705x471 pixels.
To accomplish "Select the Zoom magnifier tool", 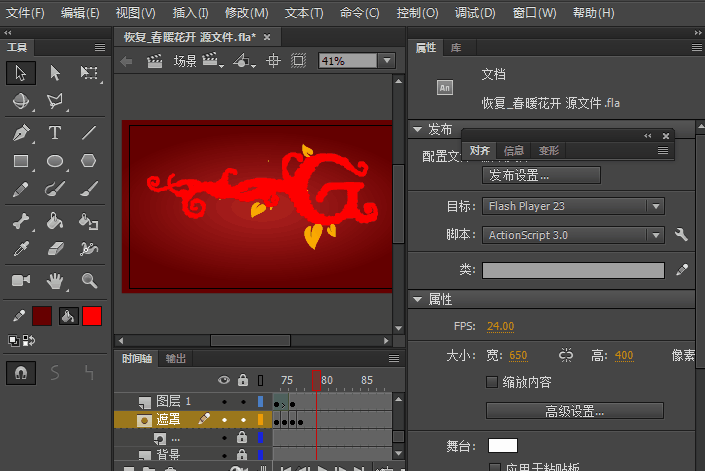I will click(89, 280).
